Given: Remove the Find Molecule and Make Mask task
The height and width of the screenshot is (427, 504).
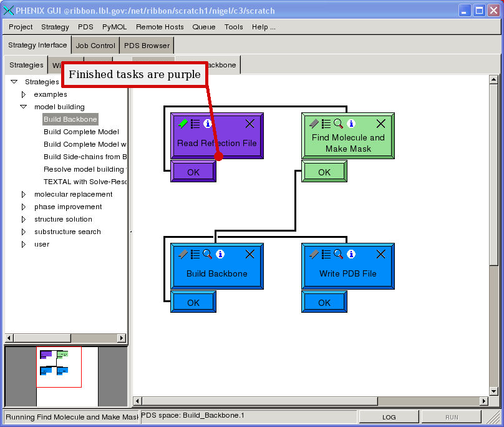Looking at the screenshot, I should tap(380, 124).
